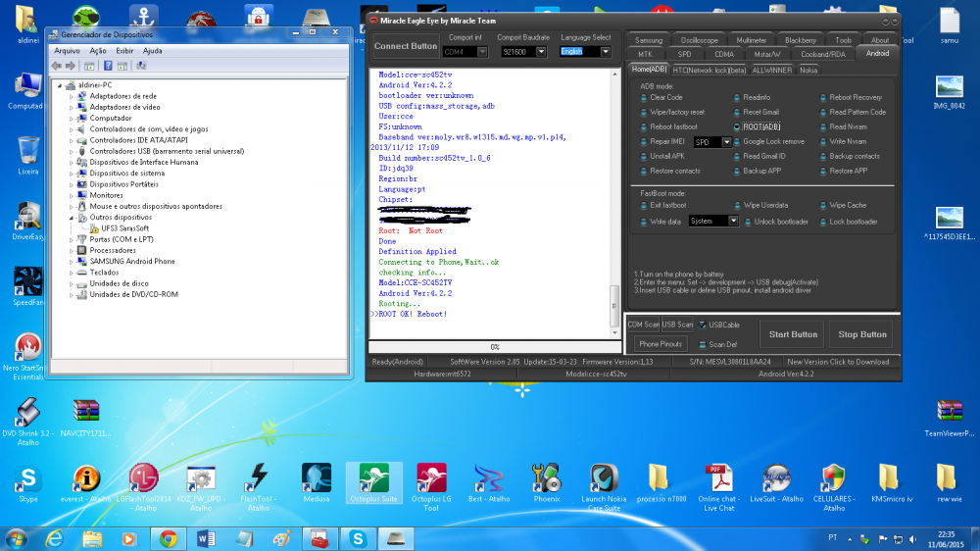The width and height of the screenshot is (980, 551).
Task: Open the Language Select English dropdown
Action: (x=605, y=52)
